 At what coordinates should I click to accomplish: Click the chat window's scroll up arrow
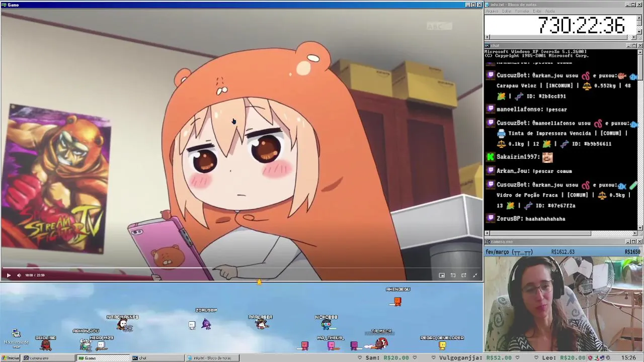[x=640, y=52]
